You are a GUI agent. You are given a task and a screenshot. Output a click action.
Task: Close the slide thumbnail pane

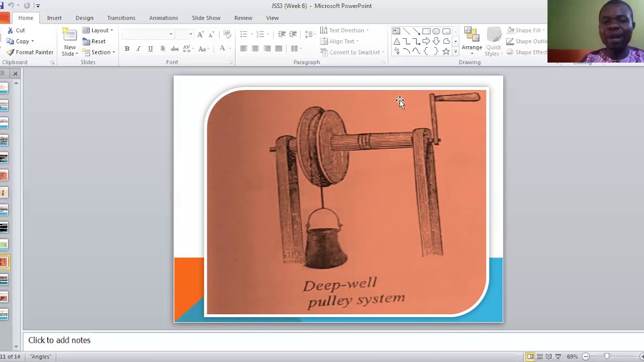[x=15, y=73]
